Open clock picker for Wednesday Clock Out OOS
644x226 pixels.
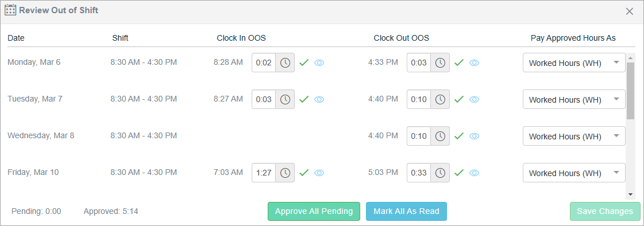[440, 136]
